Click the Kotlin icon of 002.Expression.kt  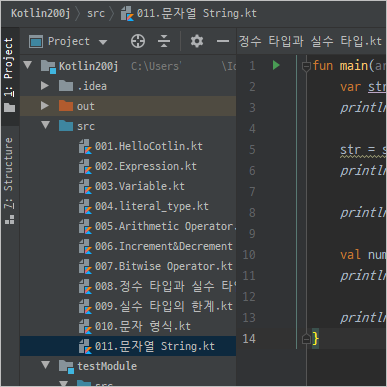(x=85, y=167)
